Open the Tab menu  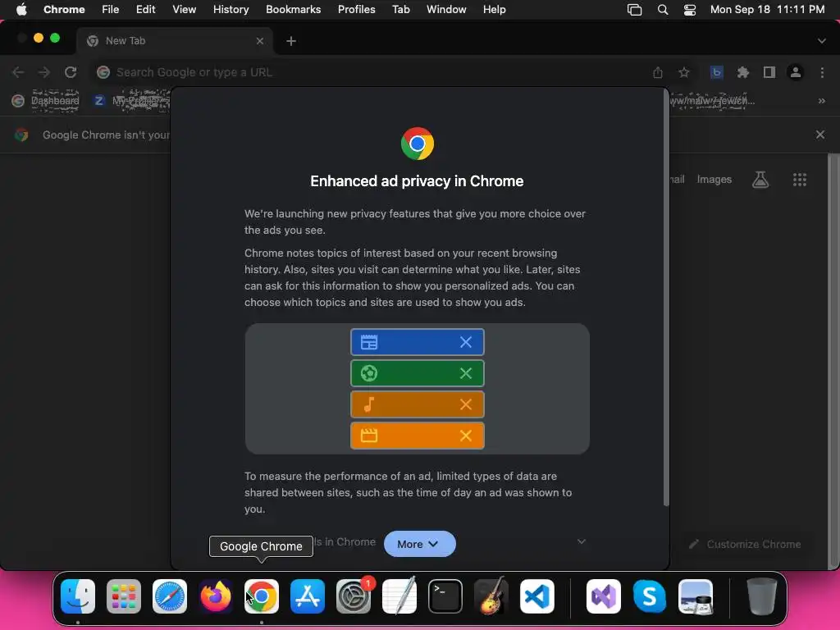[x=400, y=9]
